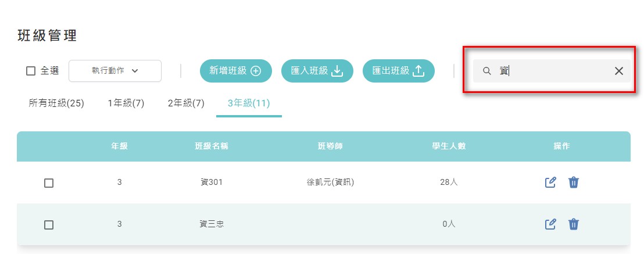Delete class 資301 with trash icon
The width and height of the screenshot is (644, 254).
[573, 182]
